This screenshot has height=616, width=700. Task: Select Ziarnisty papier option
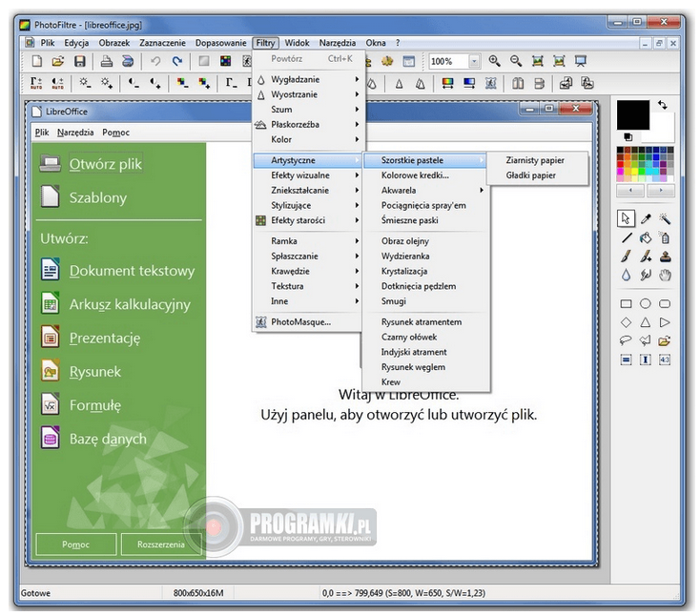pyautogui.click(x=537, y=160)
